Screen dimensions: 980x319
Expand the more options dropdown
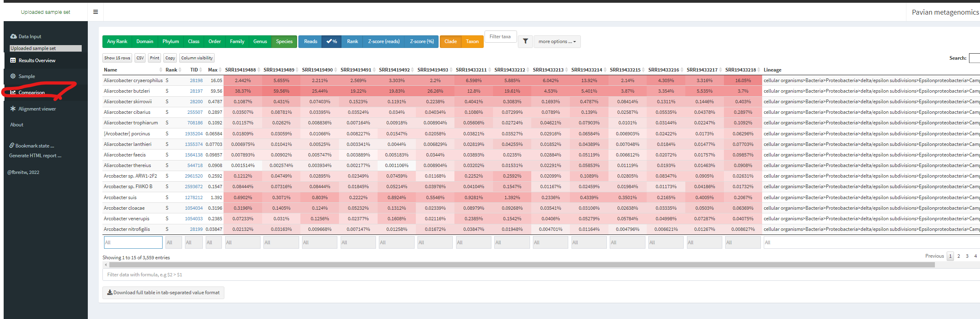coord(557,41)
